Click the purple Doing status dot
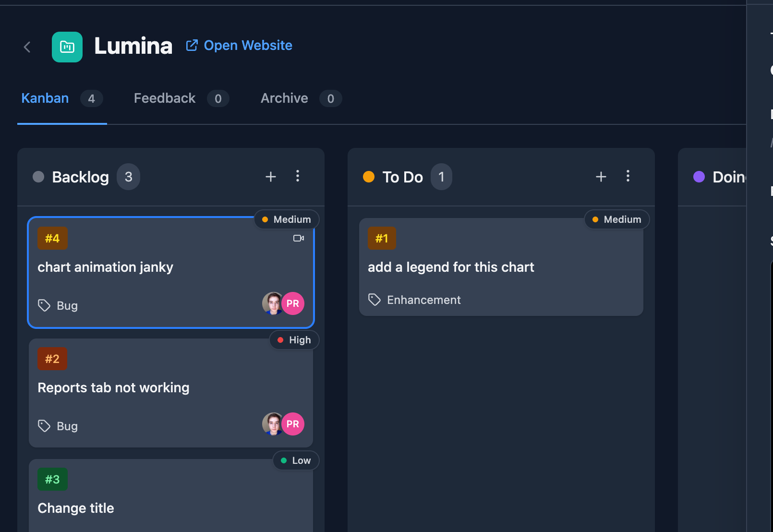 click(699, 177)
